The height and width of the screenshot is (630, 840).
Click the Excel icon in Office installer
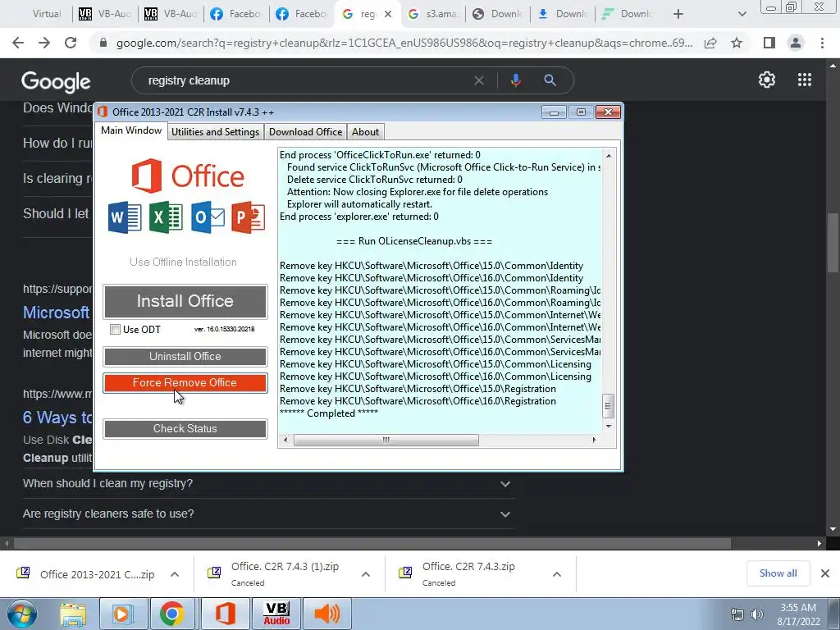click(166, 217)
